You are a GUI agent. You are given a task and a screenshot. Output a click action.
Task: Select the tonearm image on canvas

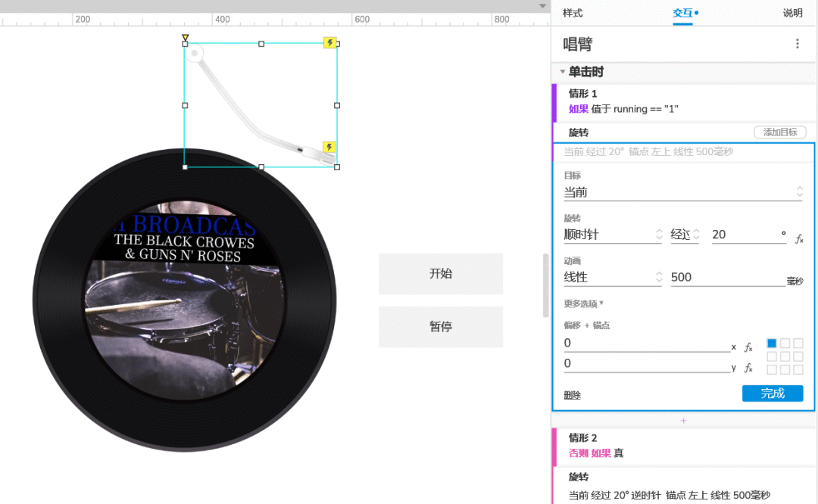[x=261, y=105]
